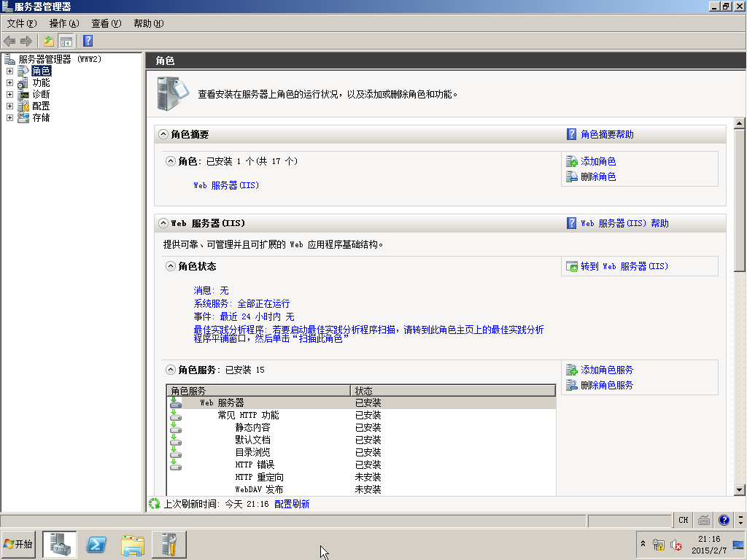Collapse the Web 服务器(IIS) section

pyautogui.click(x=163, y=223)
